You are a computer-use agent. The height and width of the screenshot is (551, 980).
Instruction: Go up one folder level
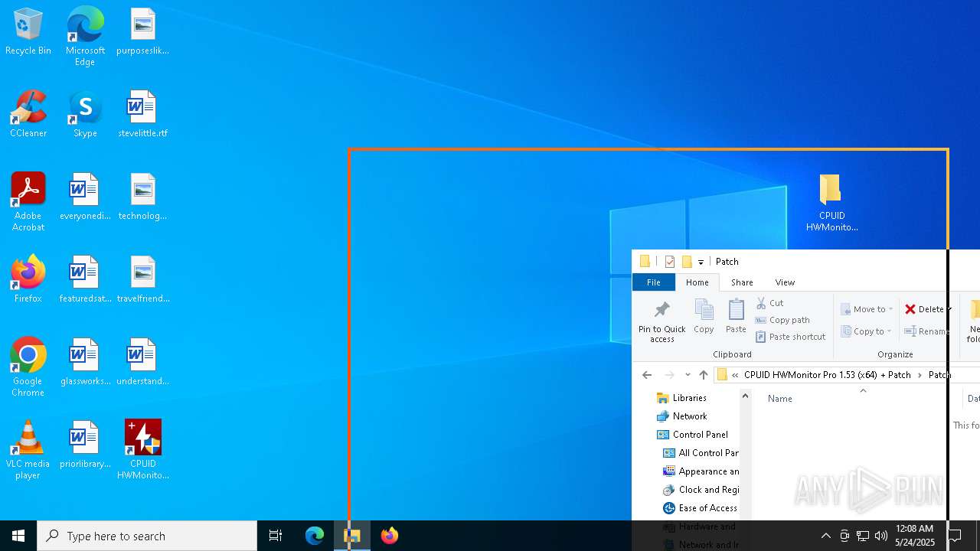click(x=704, y=375)
